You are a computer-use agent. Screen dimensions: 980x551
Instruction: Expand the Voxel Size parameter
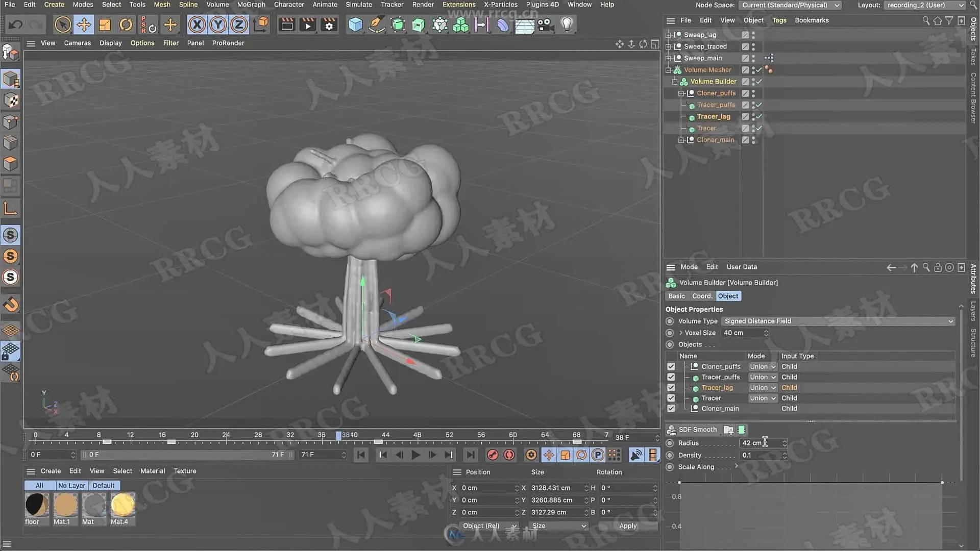[x=681, y=333]
